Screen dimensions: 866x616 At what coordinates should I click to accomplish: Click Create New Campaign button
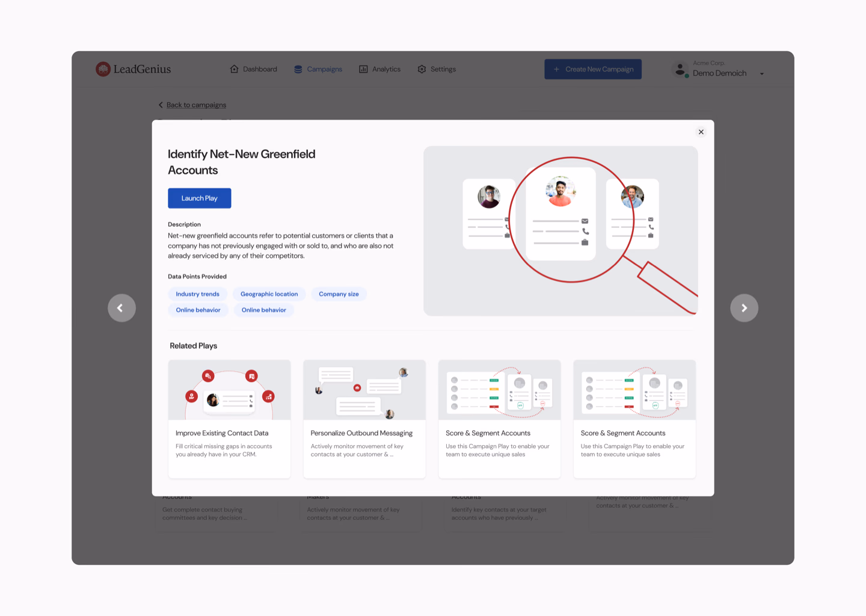592,69
